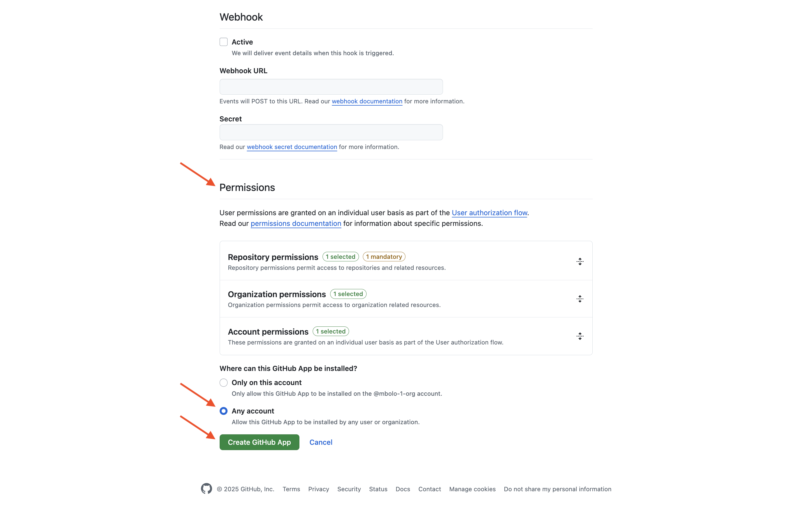Grab the drag handle beside Organization permissions
The height and width of the screenshot is (507, 812).
580,299
